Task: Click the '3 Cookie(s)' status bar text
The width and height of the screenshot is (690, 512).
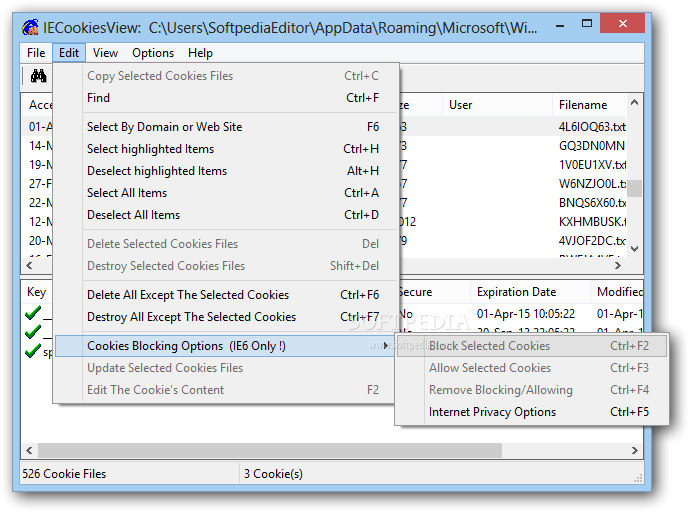Action: [x=273, y=474]
